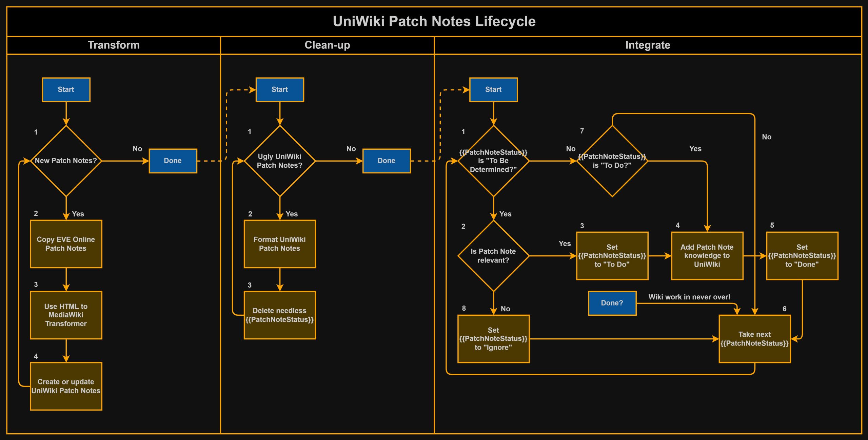Click 'Use HTML to MediaWiki Transformer' box
868x440 pixels.
(x=66, y=315)
